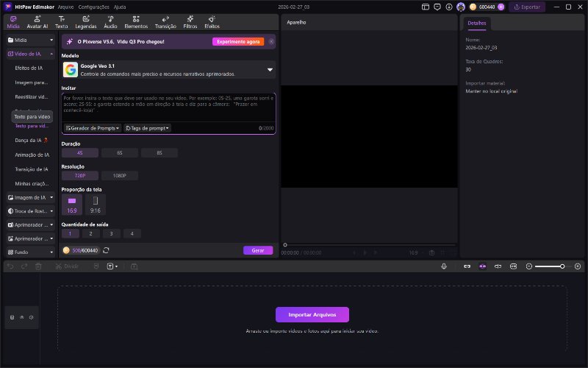The width and height of the screenshot is (588, 368).
Task: Click the preview playback progress bar
Action: click(x=370, y=245)
